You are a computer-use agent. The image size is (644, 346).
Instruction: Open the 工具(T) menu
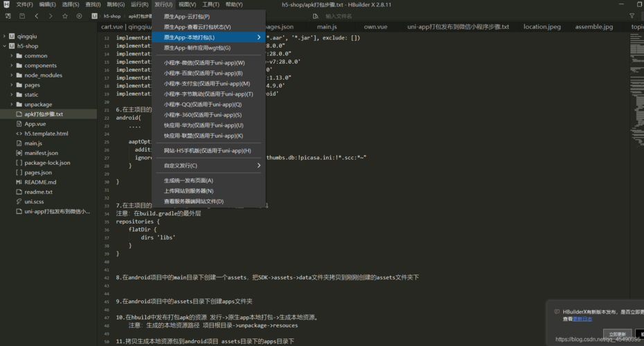pos(211,5)
